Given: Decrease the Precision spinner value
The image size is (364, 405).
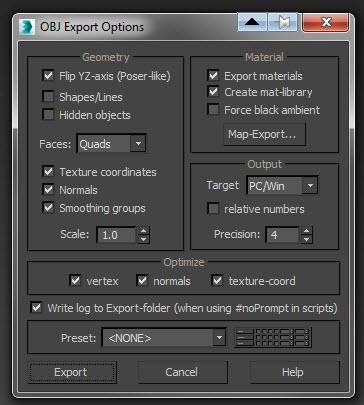Looking at the screenshot, I should [306, 239].
